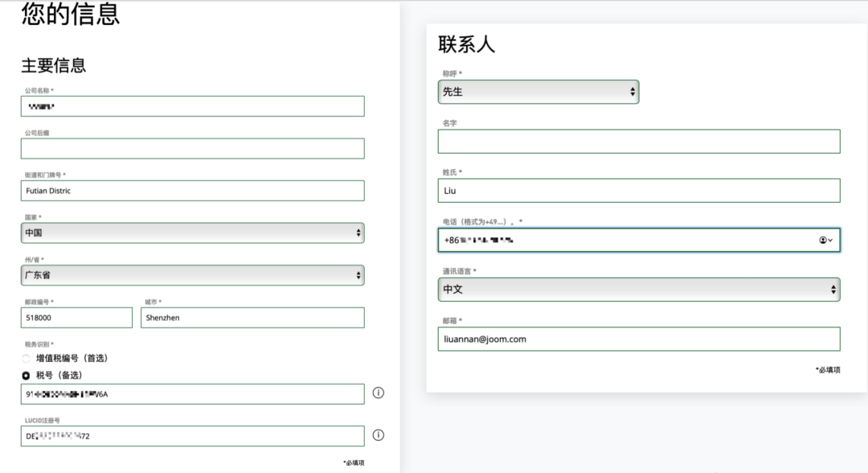The width and height of the screenshot is (868, 473).
Task: Click the 税务识别 label
Action: click(x=39, y=344)
